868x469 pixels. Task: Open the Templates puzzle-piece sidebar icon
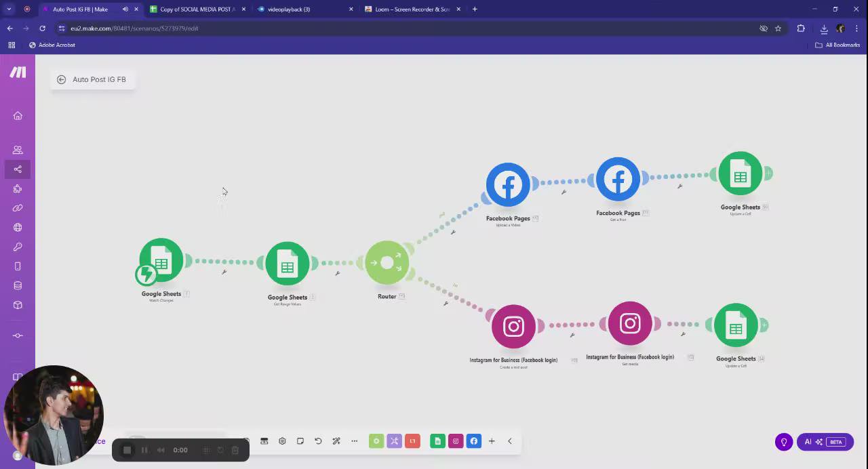click(18, 189)
